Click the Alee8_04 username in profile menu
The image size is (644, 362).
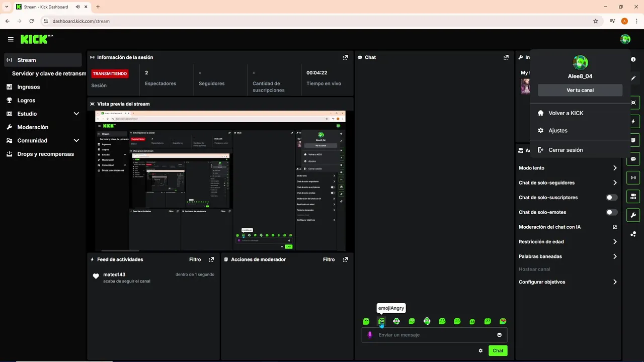[580, 76]
